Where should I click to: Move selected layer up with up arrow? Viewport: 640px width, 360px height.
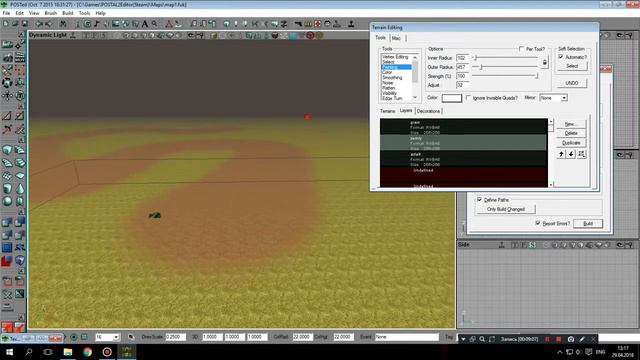pyautogui.click(x=561, y=154)
